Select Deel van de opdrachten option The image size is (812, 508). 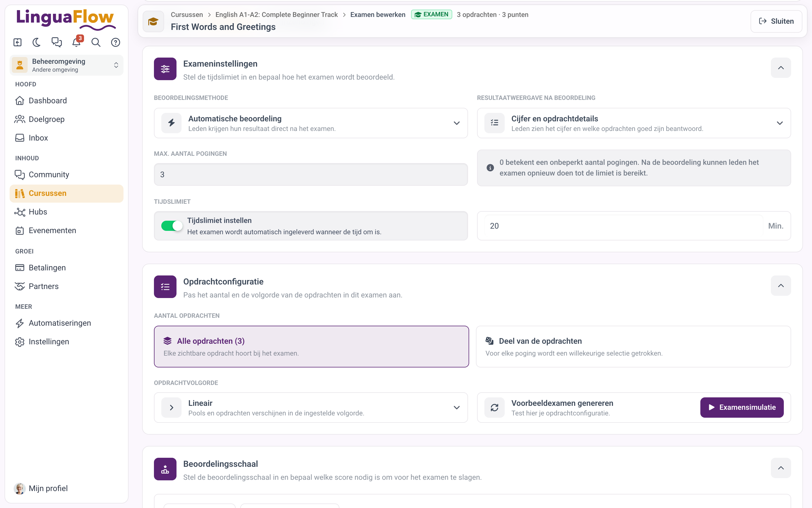tap(634, 346)
